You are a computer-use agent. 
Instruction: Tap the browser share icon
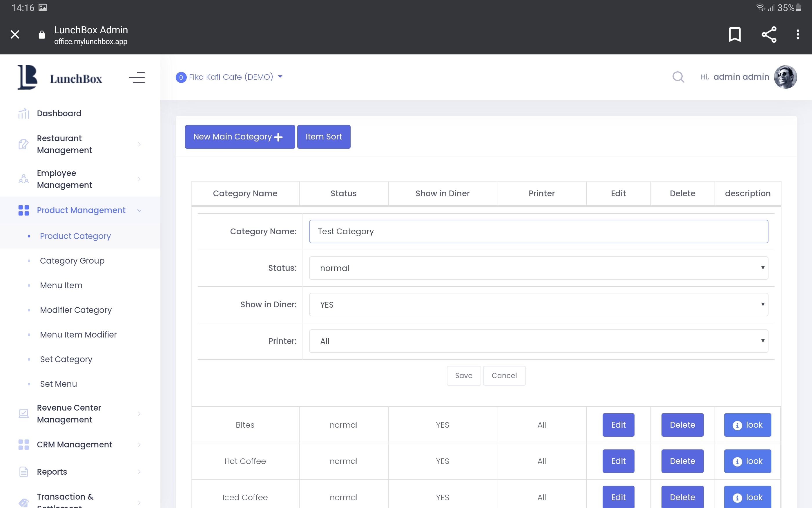coord(769,34)
